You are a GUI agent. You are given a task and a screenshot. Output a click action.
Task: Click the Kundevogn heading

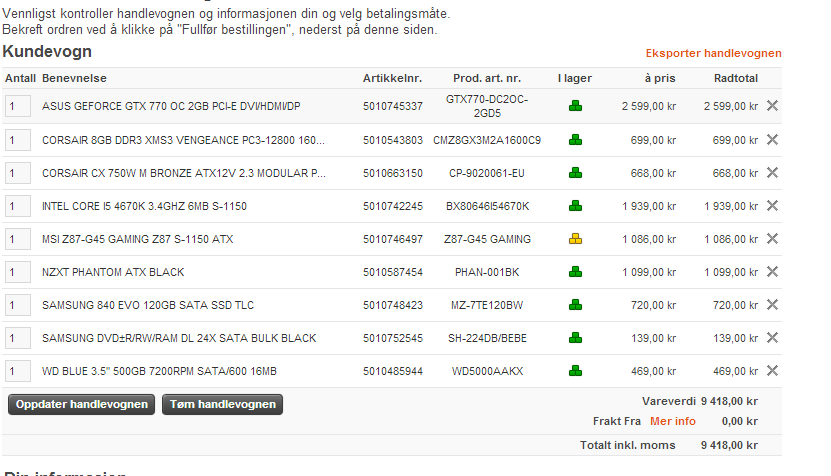click(47, 51)
